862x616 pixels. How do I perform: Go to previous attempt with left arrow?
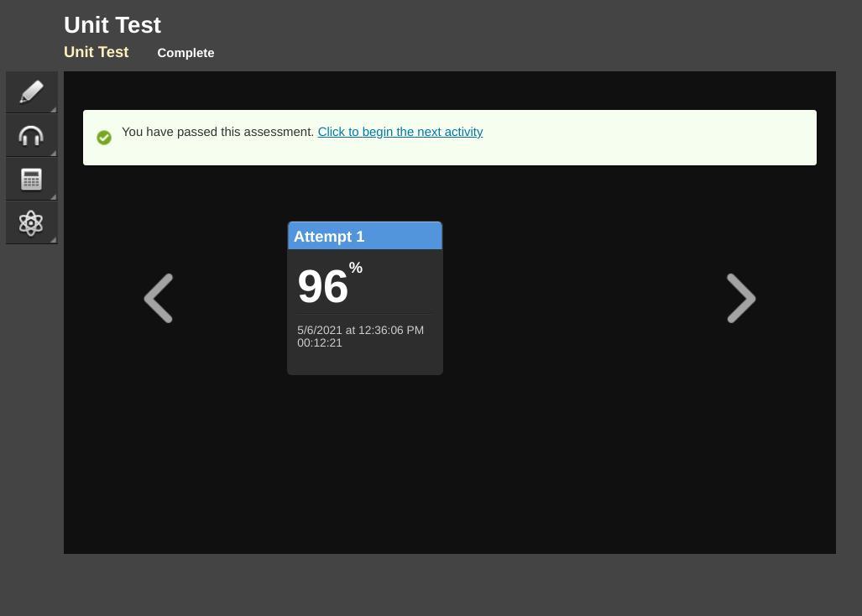pyautogui.click(x=159, y=298)
